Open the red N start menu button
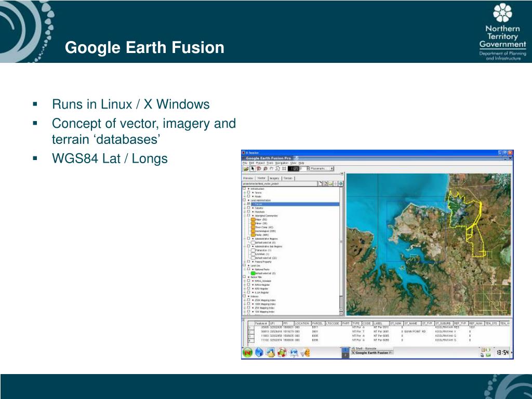Screen dimensions: 532x399 point(248,353)
